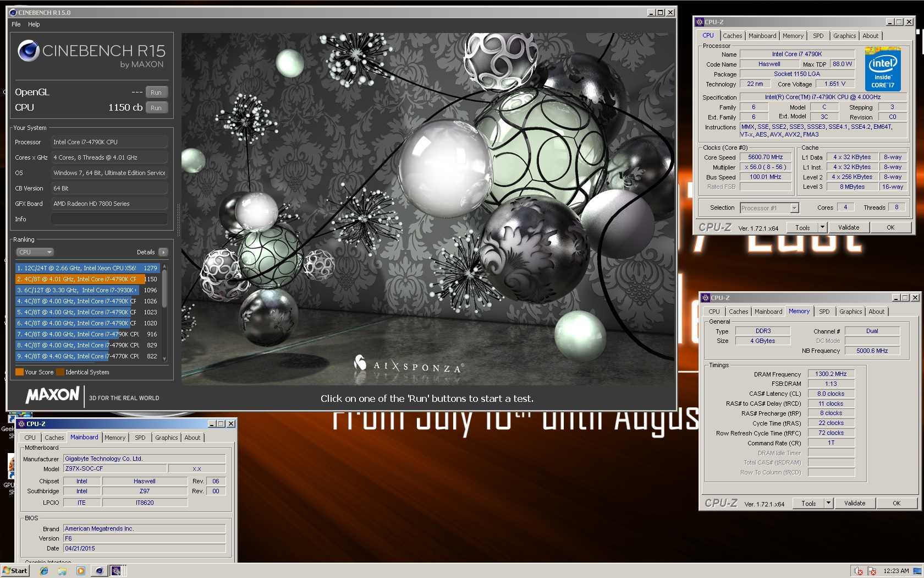
Task: Switch to Caches tab in CPU-Z CPU window
Action: (732, 36)
